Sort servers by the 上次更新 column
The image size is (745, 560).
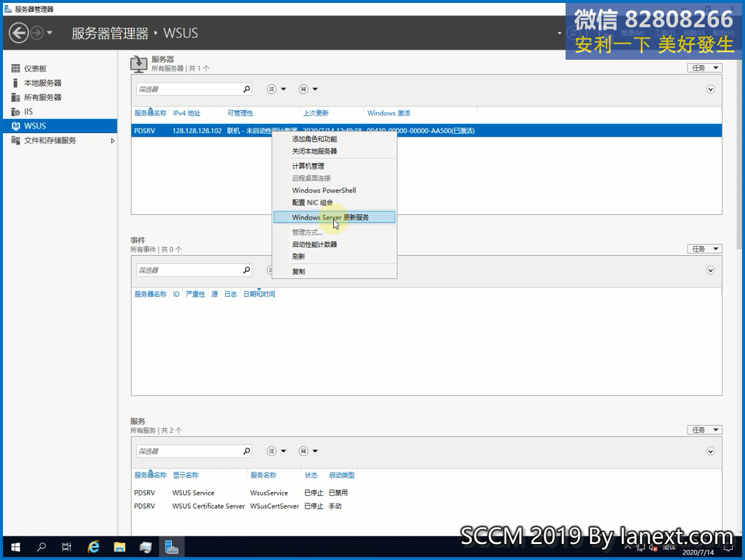(x=316, y=113)
